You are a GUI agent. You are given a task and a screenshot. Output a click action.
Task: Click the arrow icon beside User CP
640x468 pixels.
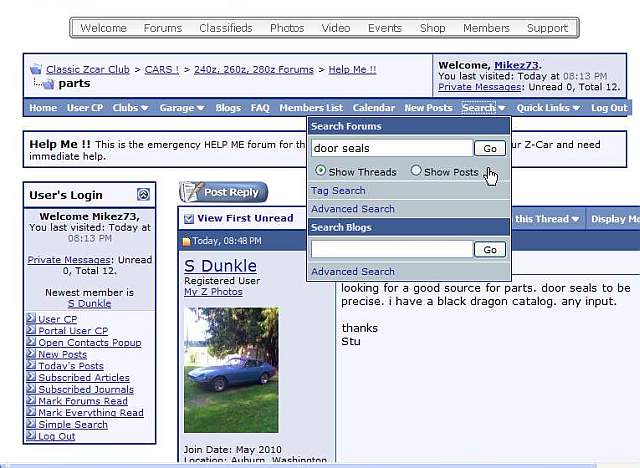pyautogui.click(x=31, y=318)
